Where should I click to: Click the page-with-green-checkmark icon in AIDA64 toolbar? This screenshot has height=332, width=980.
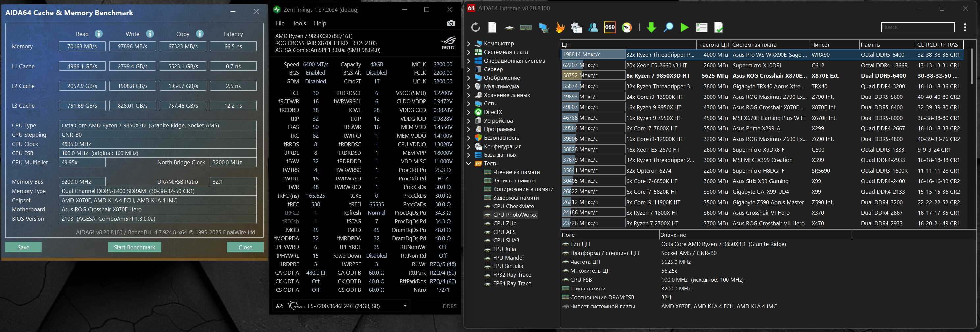coord(719,27)
